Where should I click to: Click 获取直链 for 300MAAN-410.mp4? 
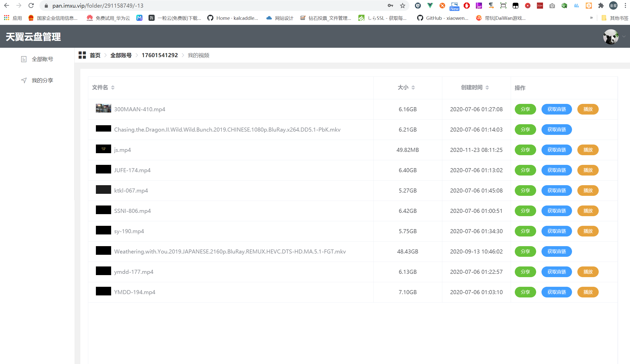[x=556, y=109]
